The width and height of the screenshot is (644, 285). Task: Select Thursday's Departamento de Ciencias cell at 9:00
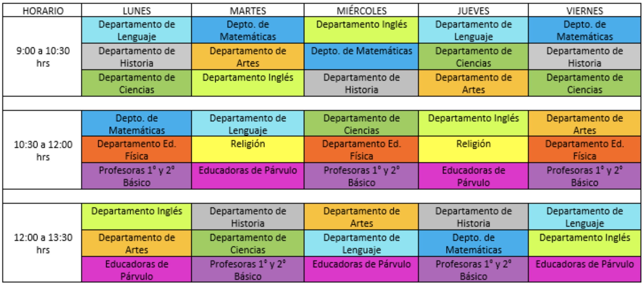[473, 57]
